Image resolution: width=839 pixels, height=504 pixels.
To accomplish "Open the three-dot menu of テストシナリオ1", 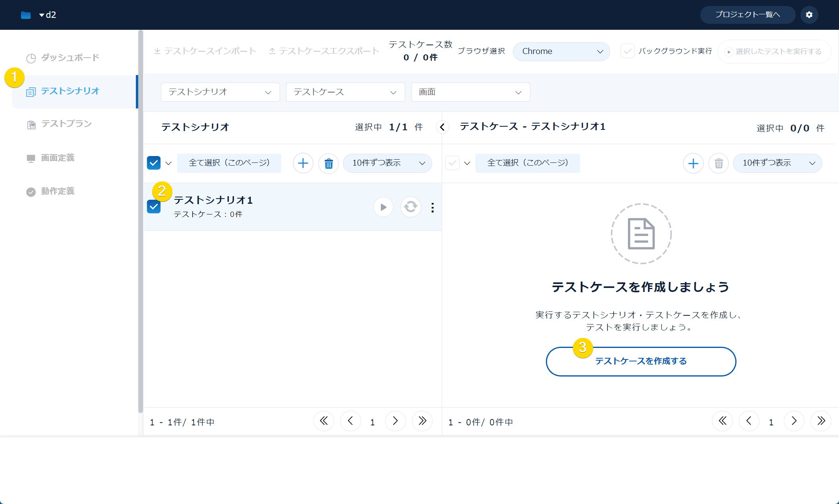I will 432,207.
